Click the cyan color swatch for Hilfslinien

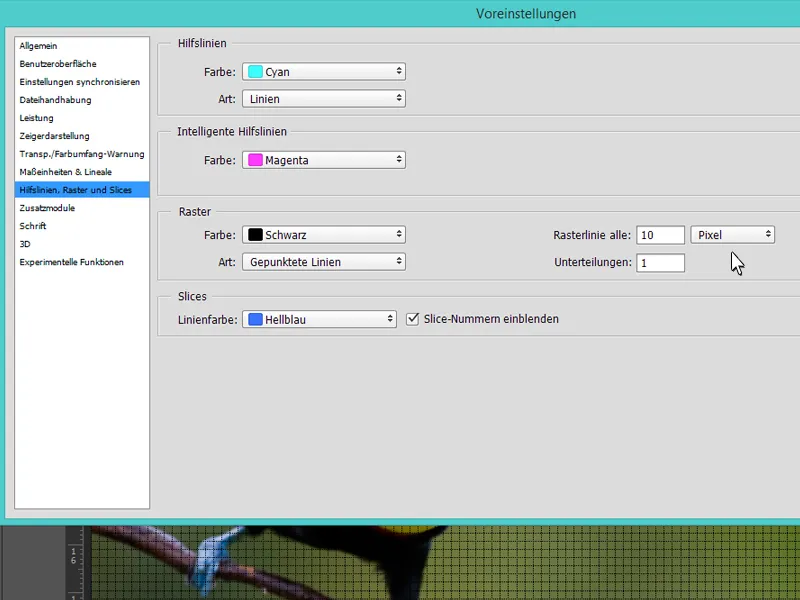(255, 71)
